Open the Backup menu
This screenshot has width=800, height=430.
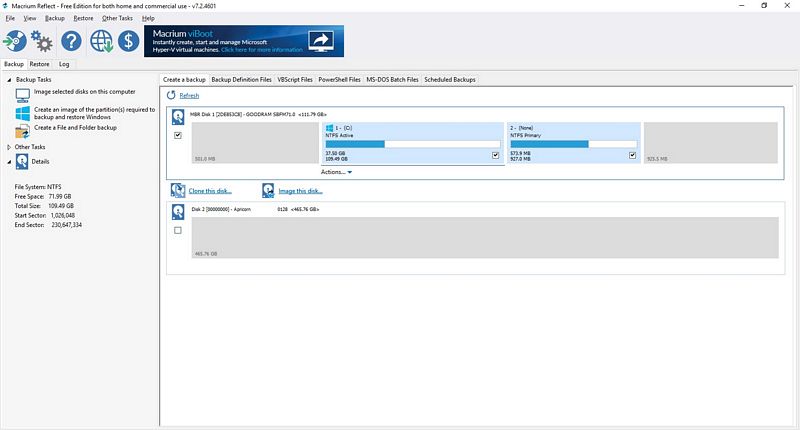[x=55, y=18]
